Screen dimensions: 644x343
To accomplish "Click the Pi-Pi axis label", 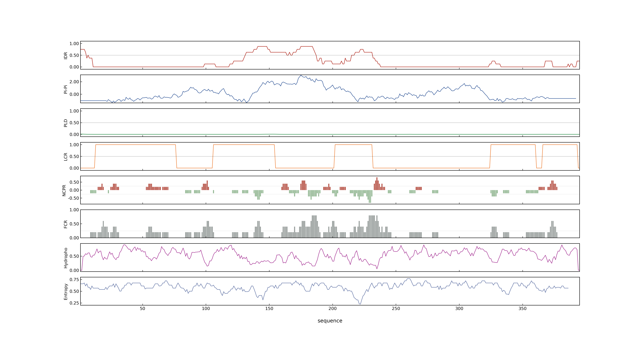I will (x=66, y=89).
